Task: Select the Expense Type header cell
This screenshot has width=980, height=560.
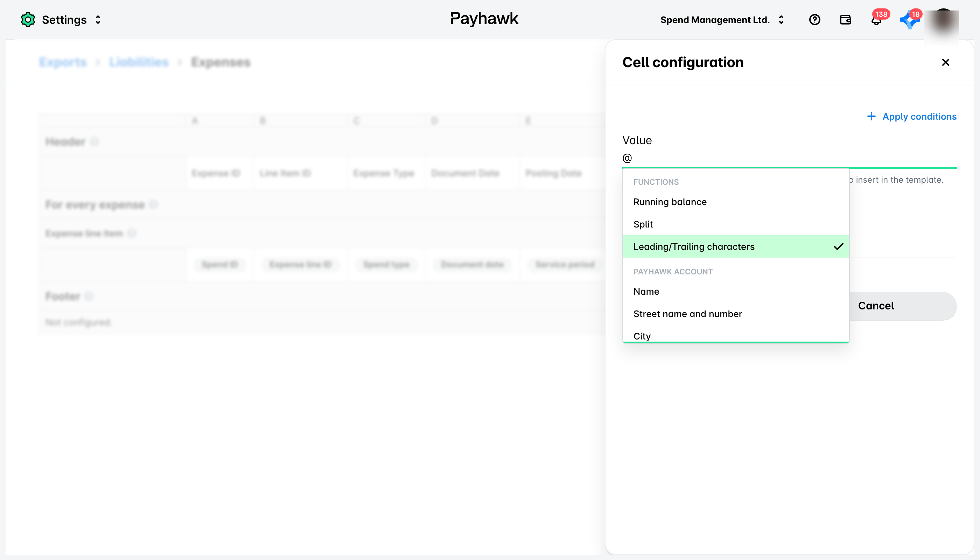Action: pos(386,173)
